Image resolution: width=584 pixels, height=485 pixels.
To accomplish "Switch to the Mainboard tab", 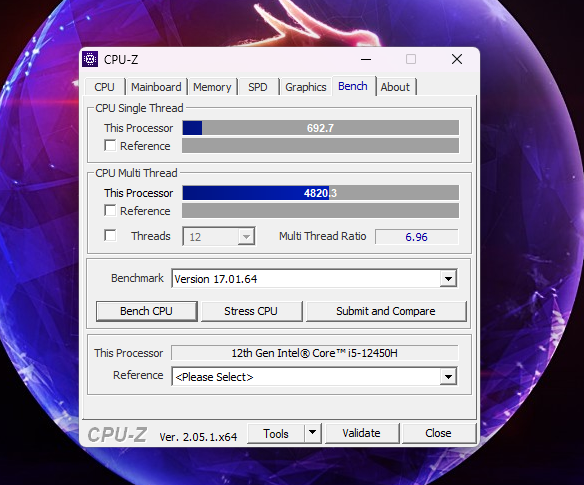I will 156,87.
